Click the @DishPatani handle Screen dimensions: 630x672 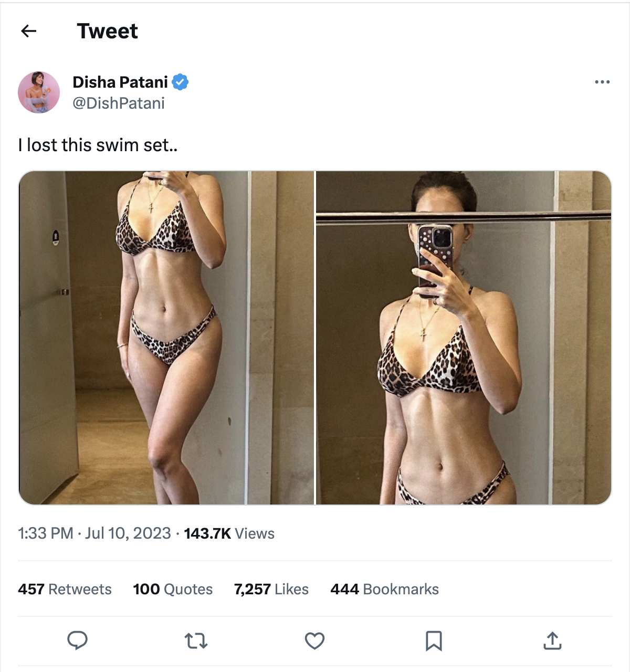[119, 103]
